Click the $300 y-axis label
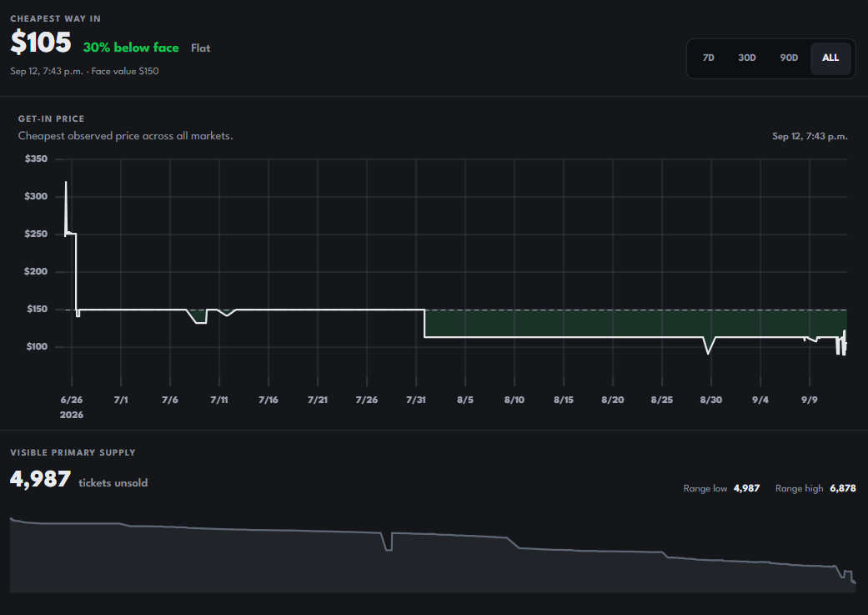868x615 pixels. 36,197
